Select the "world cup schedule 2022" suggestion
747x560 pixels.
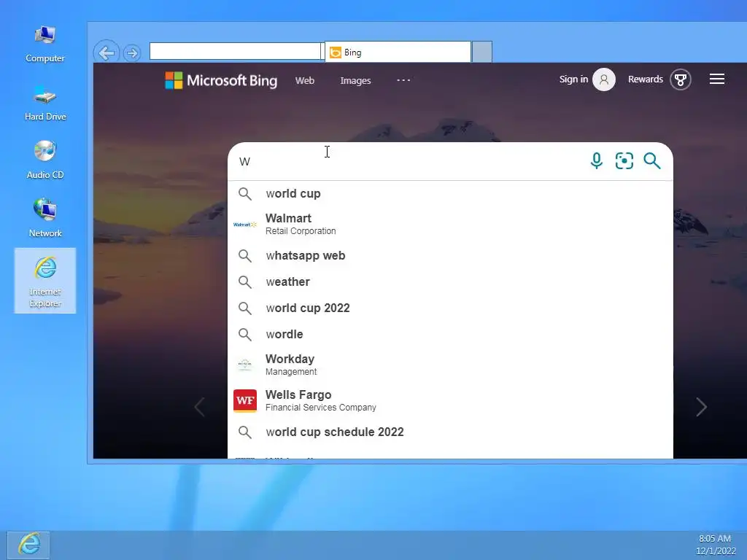coord(450,432)
